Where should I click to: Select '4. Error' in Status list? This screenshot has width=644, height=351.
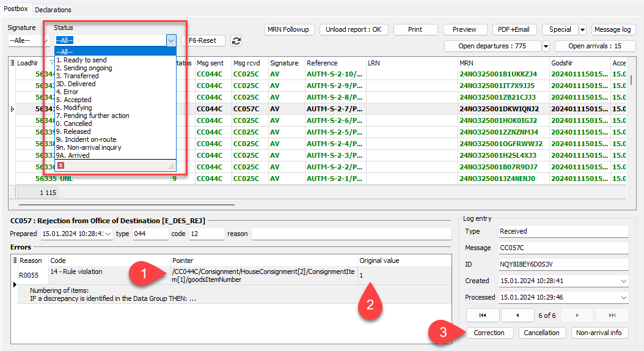tap(67, 92)
